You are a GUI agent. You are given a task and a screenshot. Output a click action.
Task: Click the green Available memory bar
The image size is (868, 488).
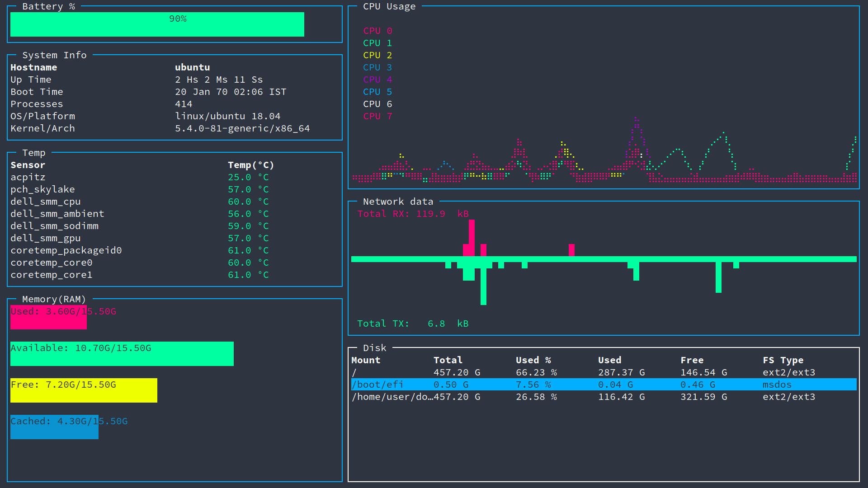tap(122, 354)
